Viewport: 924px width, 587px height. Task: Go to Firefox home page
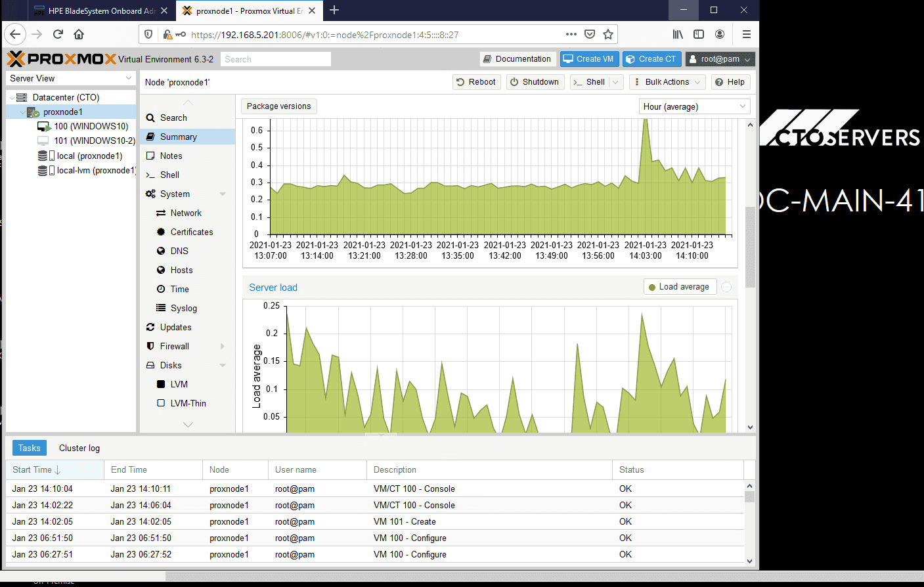[79, 34]
